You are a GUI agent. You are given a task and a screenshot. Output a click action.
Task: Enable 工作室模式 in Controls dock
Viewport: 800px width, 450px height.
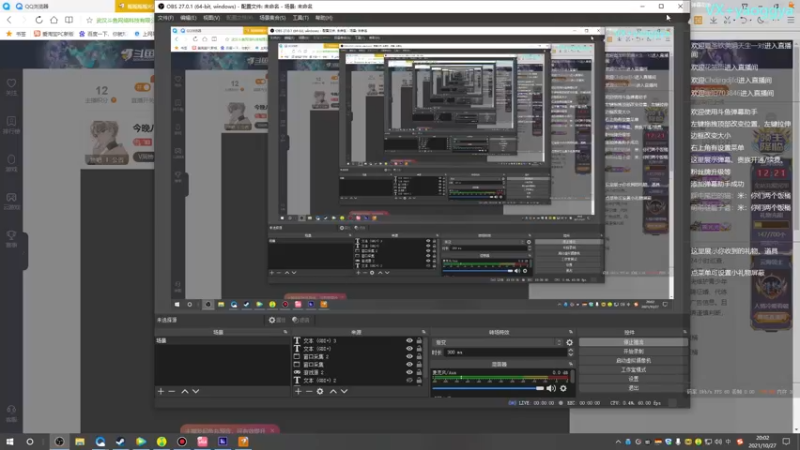click(x=633, y=370)
